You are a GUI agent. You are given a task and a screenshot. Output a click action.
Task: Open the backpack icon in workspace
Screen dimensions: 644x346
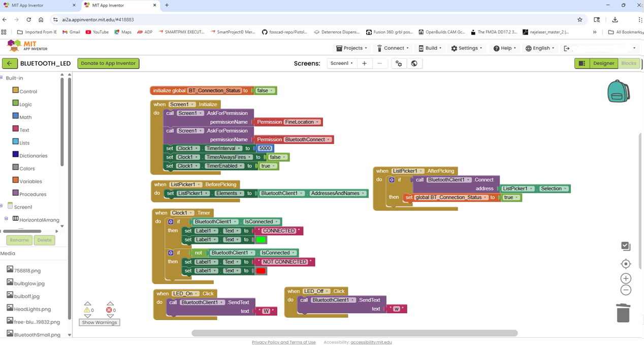pyautogui.click(x=618, y=92)
